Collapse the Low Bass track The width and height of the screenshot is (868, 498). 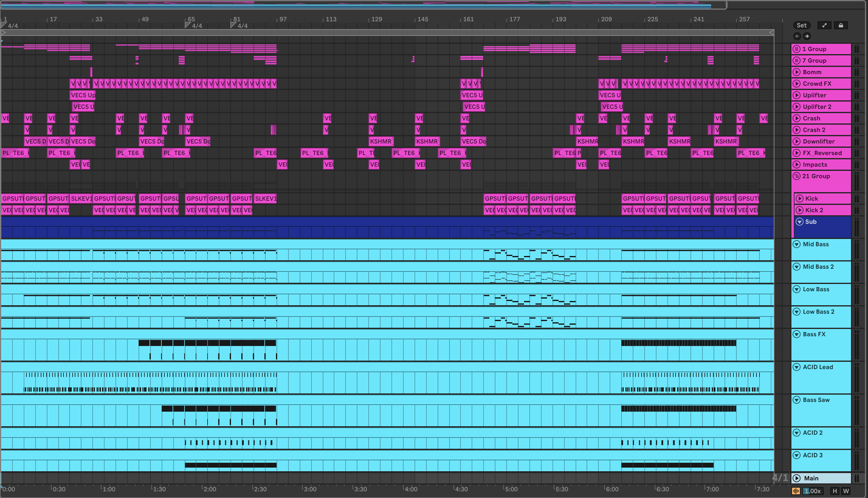[x=797, y=289]
